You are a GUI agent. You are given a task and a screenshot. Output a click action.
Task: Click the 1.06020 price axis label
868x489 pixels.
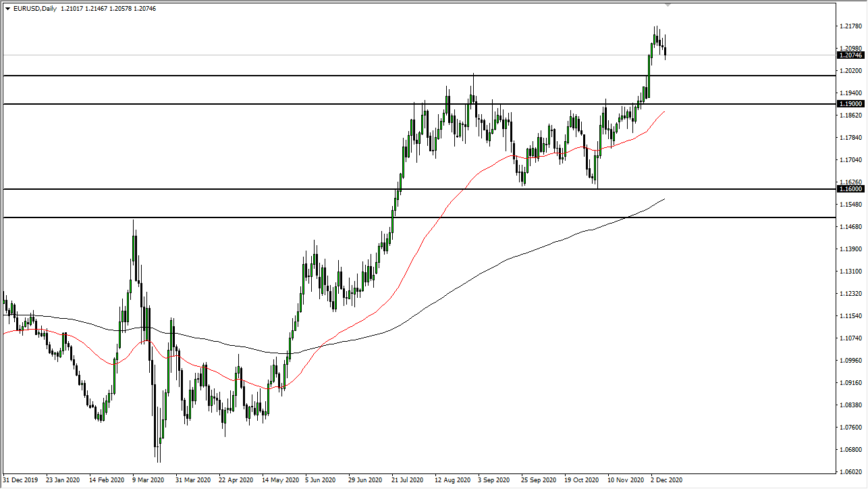pyautogui.click(x=850, y=472)
